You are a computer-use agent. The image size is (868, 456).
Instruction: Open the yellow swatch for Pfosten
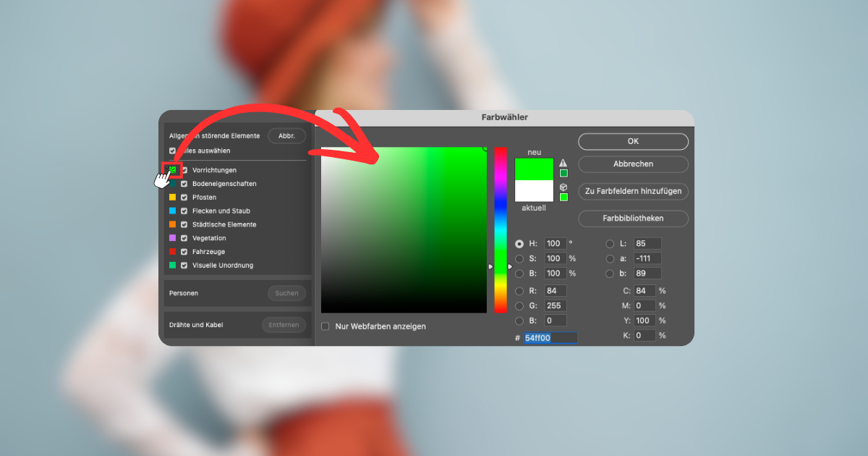(x=172, y=197)
